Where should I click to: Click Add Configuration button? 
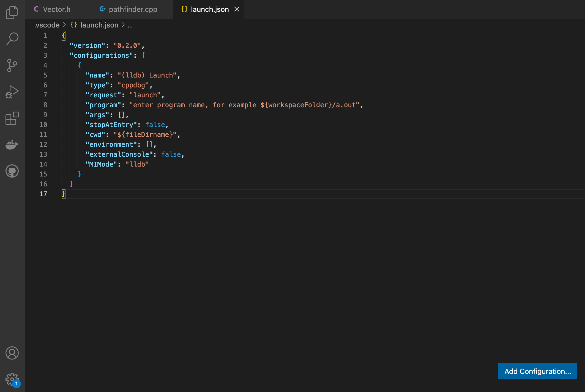tap(538, 371)
